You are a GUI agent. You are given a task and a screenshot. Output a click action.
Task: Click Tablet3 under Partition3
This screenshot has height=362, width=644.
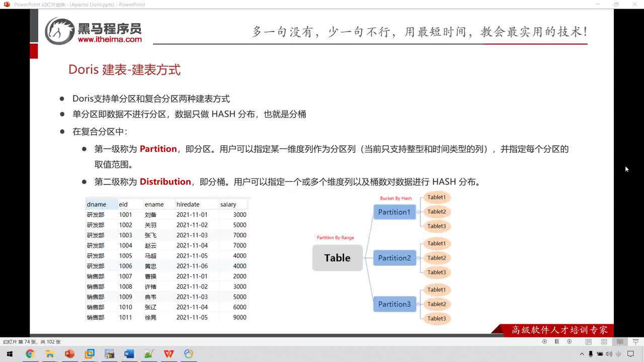437,318
